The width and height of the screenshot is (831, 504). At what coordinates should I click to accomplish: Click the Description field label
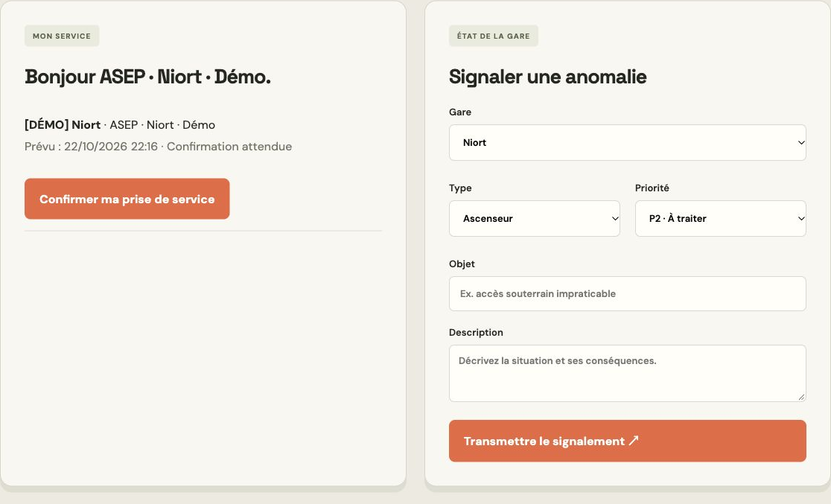coord(476,332)
